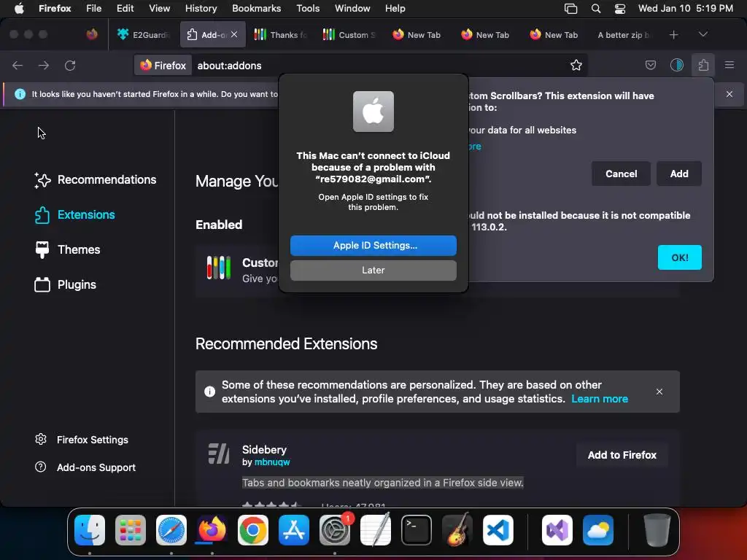The width and height of the screenshot is (747, 560).
Task: Click Apple ID Settings button
Action: click(x=373, y=245)
